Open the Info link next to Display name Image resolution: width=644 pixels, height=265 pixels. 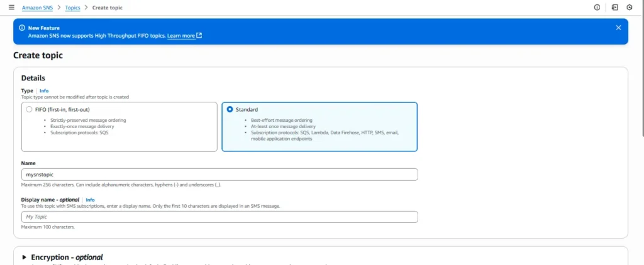90,200
